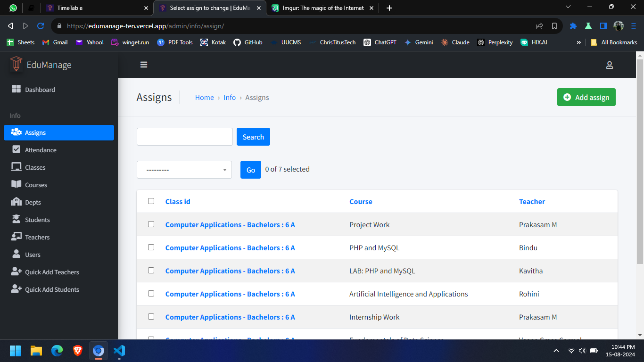The height and width of the screenshot is (362, 644).
Task: Expand the bookmarks bar overflow chevron
Action: [x=578, y=42]
